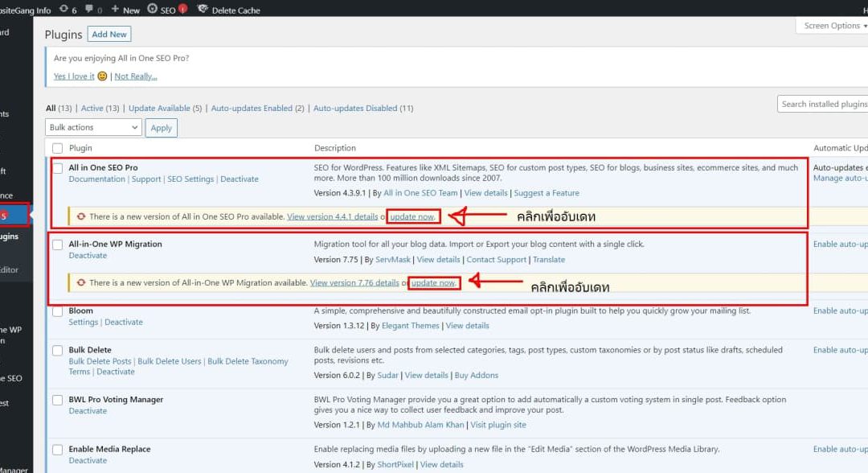This screenshot has width=868, height=473.
Task: Open View version 7.76 details link
Action: 354,282
